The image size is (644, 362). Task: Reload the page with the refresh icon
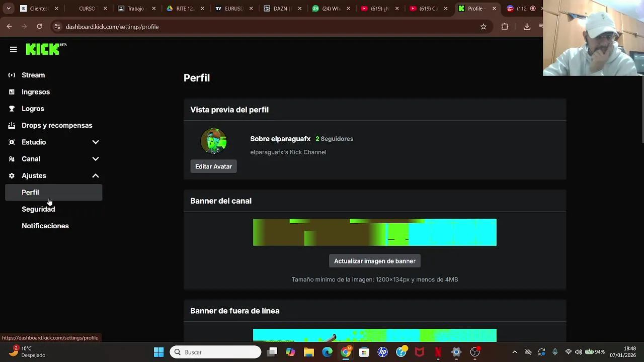pos(39,27)
